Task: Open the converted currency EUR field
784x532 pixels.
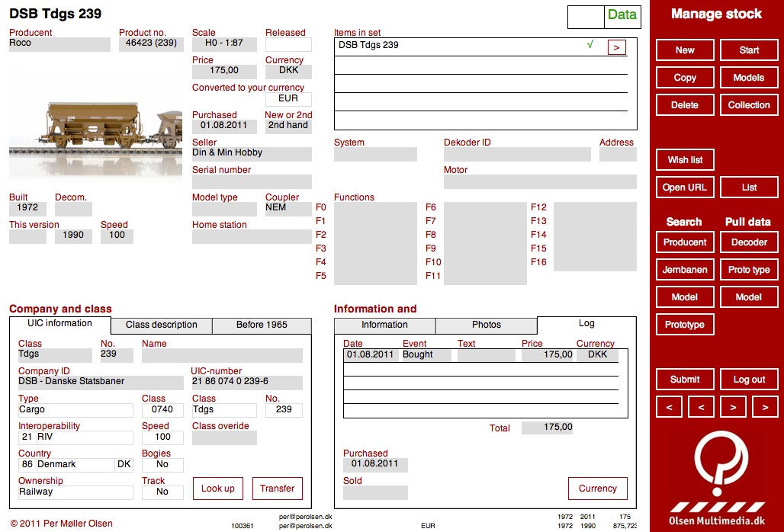Action: coord(288,99)
